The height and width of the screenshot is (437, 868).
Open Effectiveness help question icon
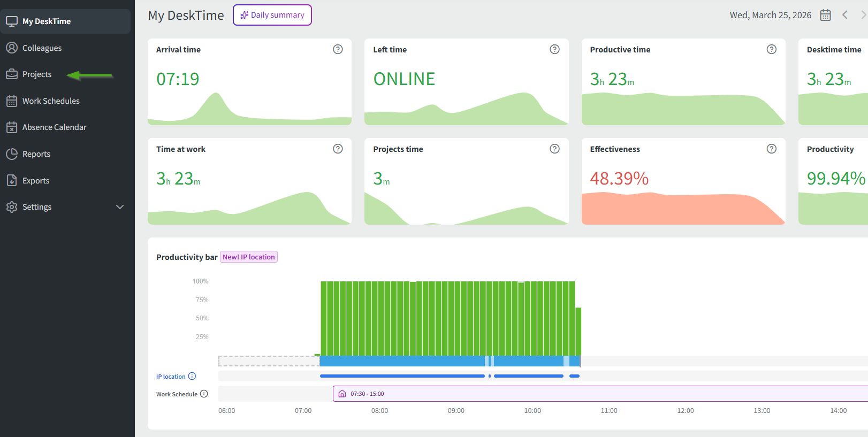tap(771, 149)
